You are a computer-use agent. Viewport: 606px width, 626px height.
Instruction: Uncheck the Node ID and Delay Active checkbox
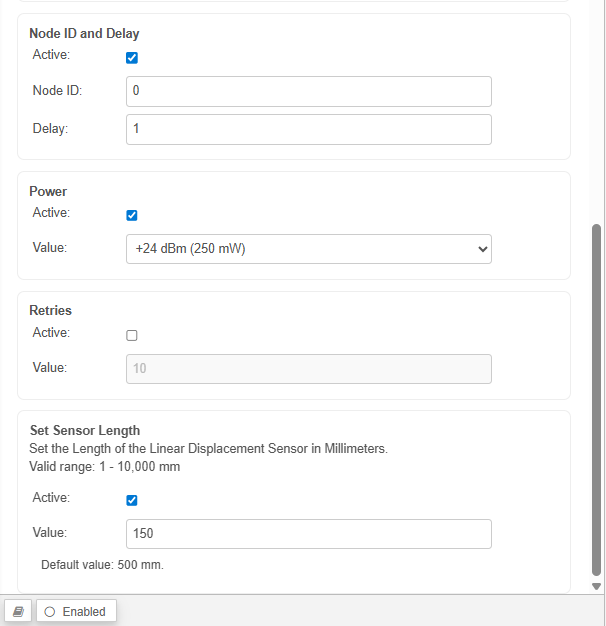[x=132, y=58]
